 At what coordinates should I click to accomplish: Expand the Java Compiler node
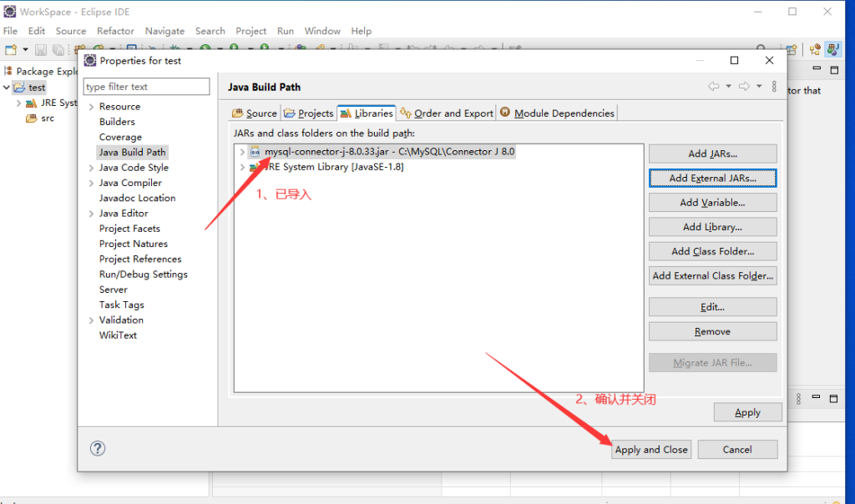coord(91,183)
